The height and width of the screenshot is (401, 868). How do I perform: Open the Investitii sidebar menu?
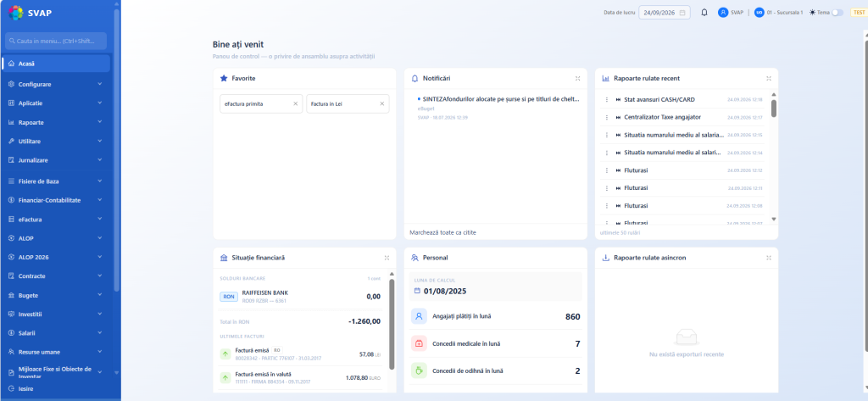coord(55,314)
